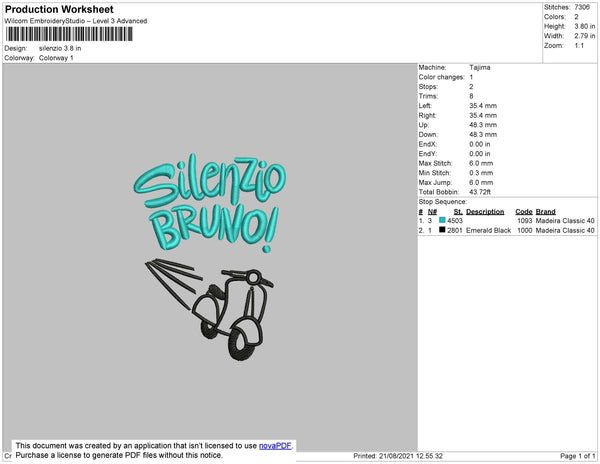The image size is (600, 464).
Task: Select the Emerald Black description
Action: coord(489,230)
